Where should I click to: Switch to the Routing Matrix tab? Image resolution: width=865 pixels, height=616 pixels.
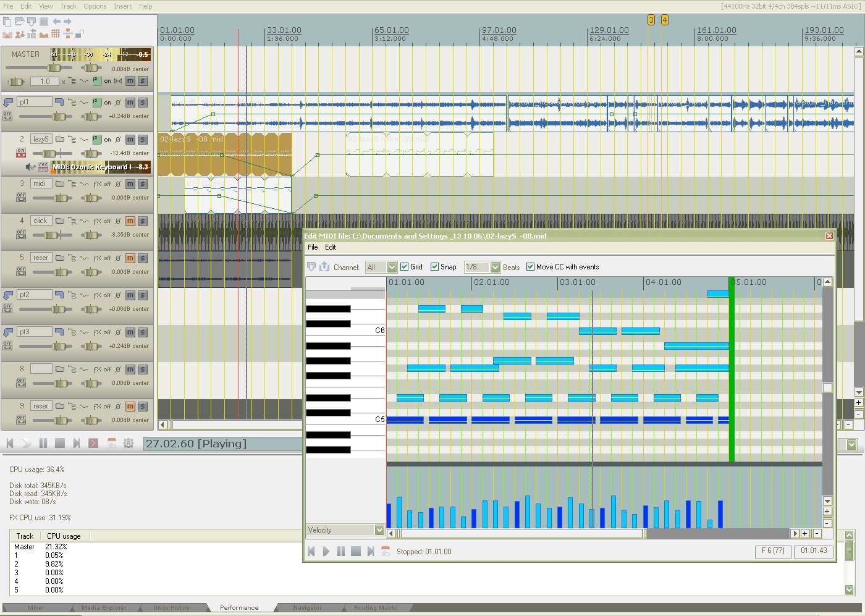click(375, 608)
